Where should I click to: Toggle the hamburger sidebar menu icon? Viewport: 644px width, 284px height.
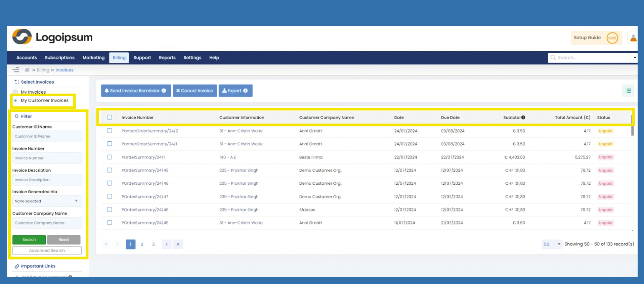coord(16,70)
